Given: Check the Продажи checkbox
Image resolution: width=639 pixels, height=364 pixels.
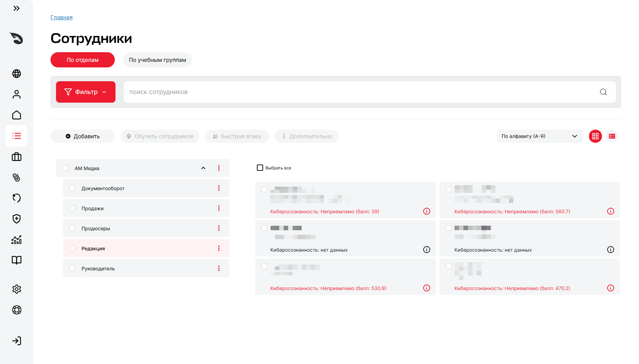Looking at the screenshot, I should tap(72, 208).
